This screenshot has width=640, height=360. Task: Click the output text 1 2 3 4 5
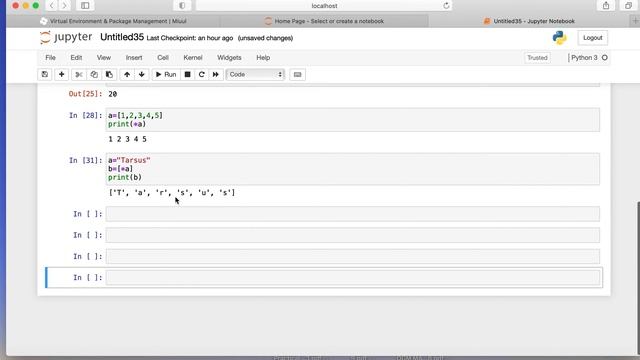click(127, 139)
